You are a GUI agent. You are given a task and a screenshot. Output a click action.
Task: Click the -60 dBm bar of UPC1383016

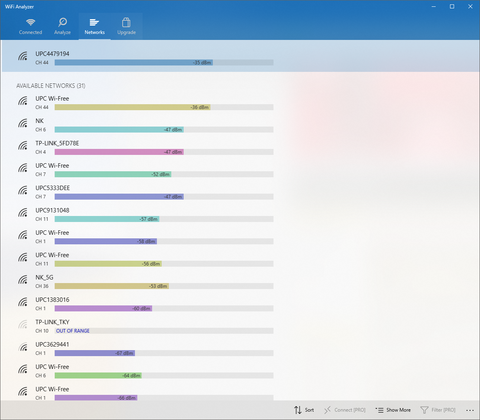[x=103, y=308]
